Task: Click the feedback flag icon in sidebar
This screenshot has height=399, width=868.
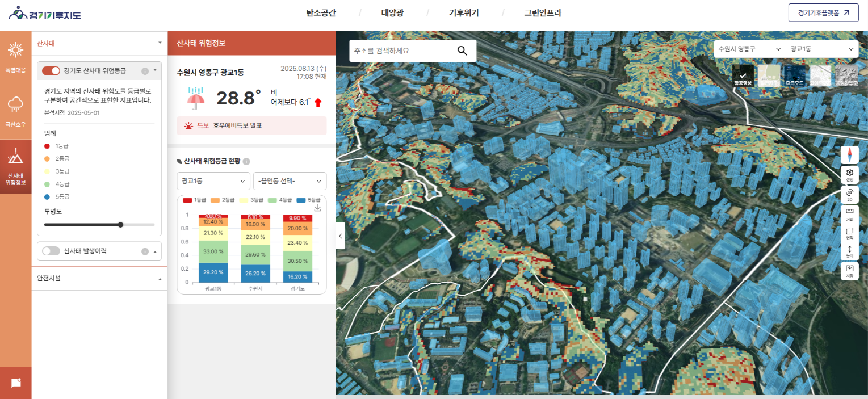Action: 16,383
